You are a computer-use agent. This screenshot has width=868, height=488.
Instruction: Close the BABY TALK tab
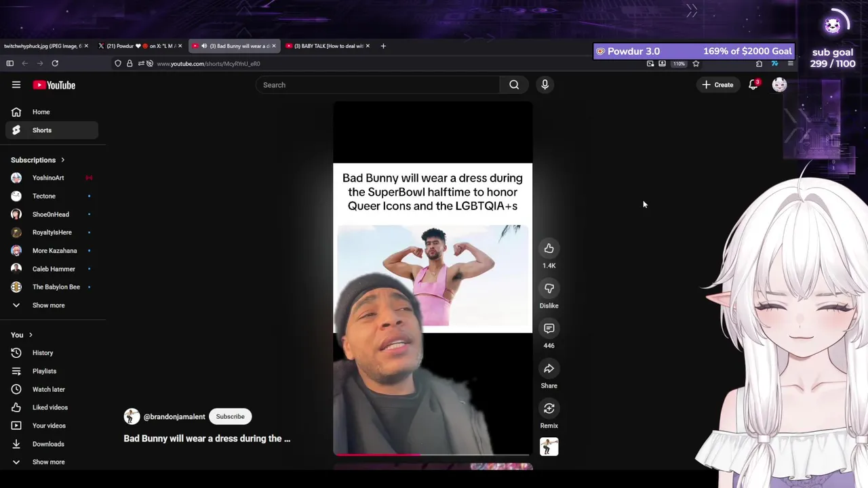368,46
